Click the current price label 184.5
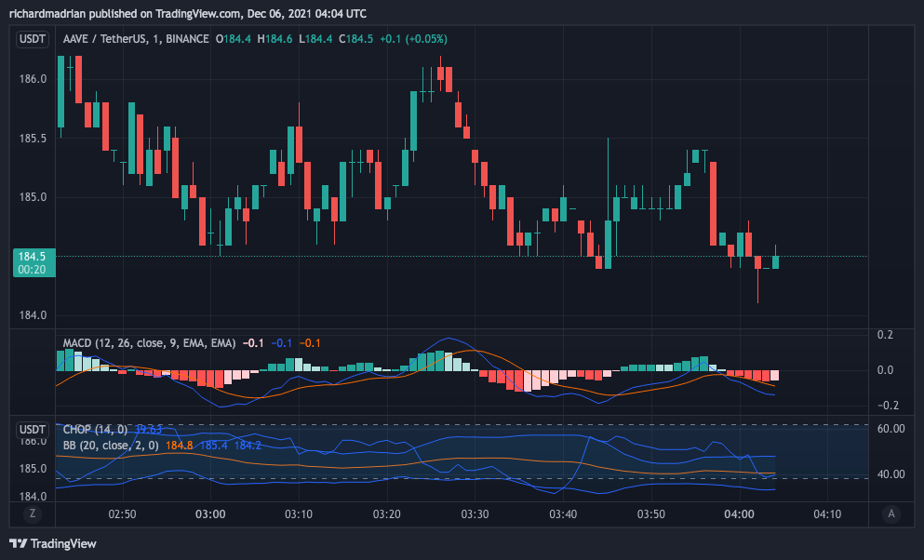924x560 pixels. [x=33, y=262]
